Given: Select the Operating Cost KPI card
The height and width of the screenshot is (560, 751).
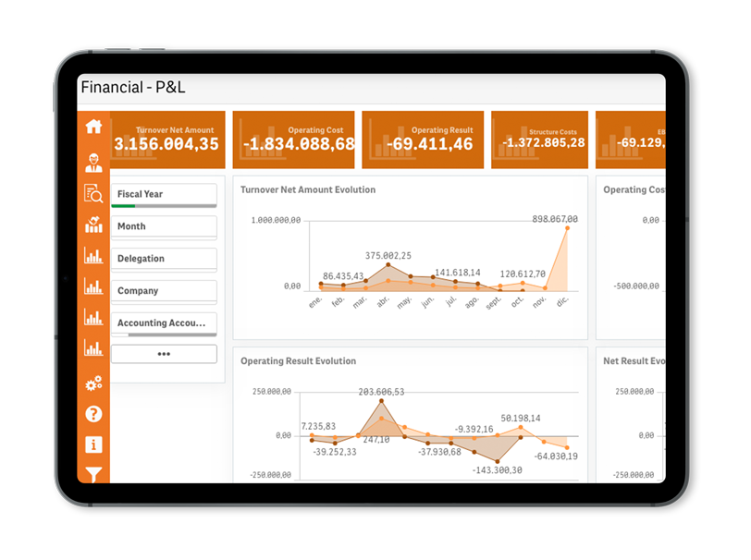Looking at the screenshot, I should point(293,140).
